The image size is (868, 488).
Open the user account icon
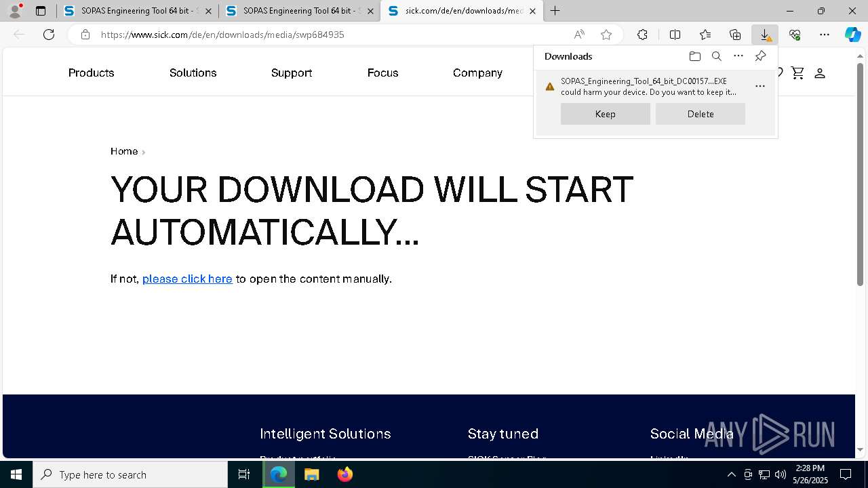(820, 73)
